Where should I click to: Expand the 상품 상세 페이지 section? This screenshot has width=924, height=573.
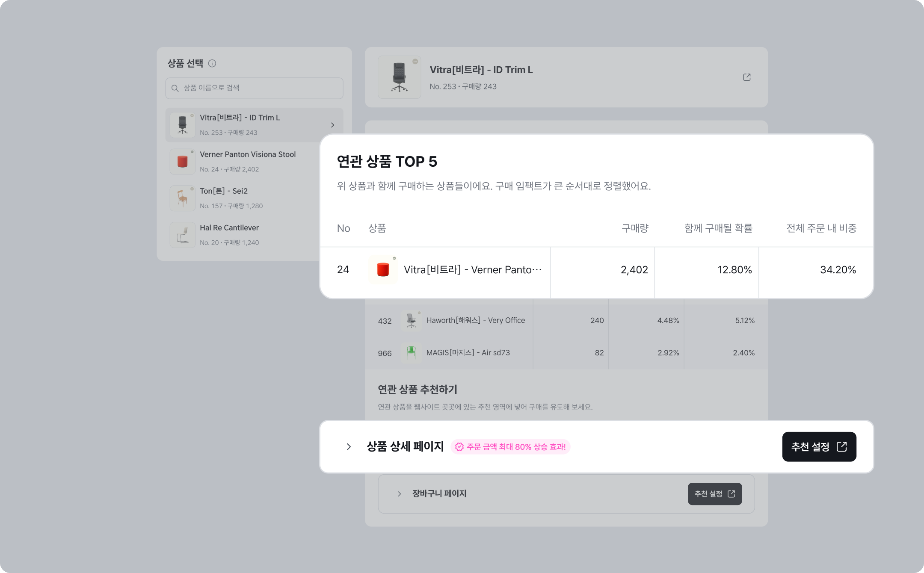(349, 447)
